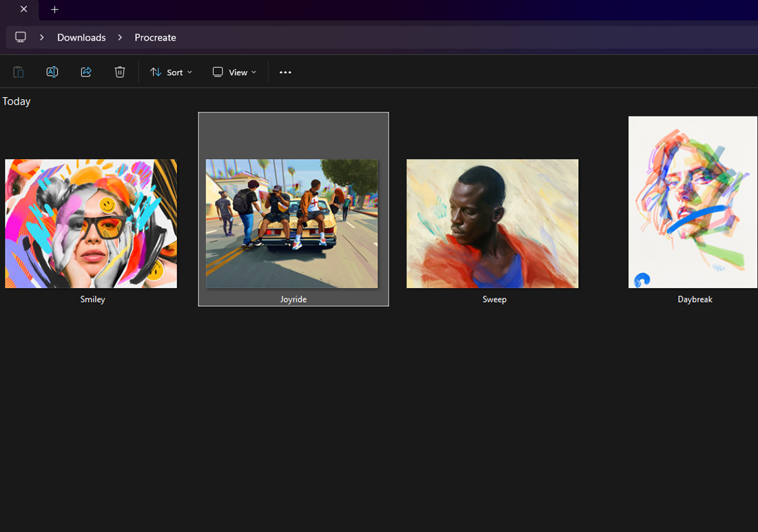Navigate to Downloads via breadcrumb link
758x532 pixels.
81,37
